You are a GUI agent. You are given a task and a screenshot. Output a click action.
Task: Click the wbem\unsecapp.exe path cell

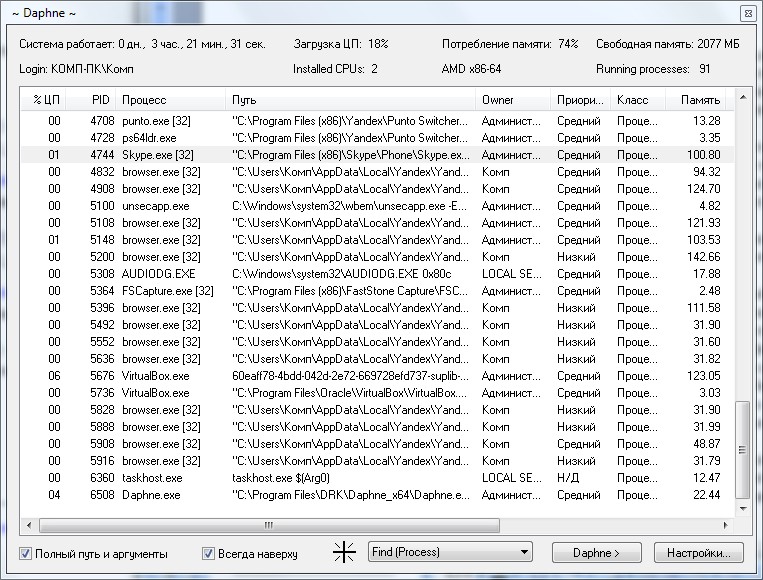pyautogui.click(x=349, y=206)
